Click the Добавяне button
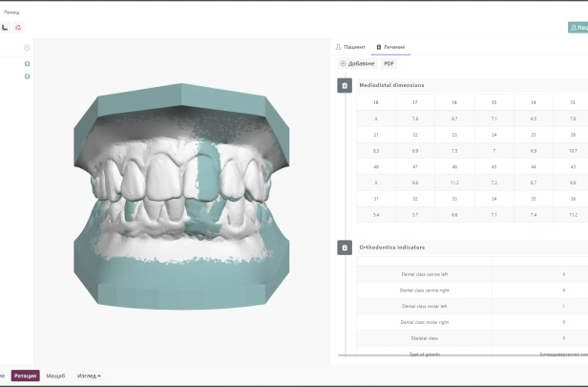This screenshot has width=588, height=387. point(357,63)
